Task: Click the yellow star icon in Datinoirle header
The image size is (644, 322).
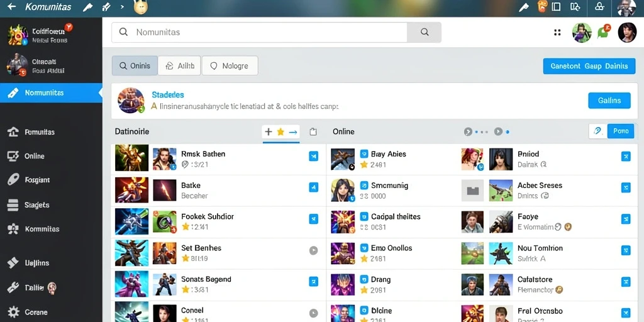Action: [280, 132]
